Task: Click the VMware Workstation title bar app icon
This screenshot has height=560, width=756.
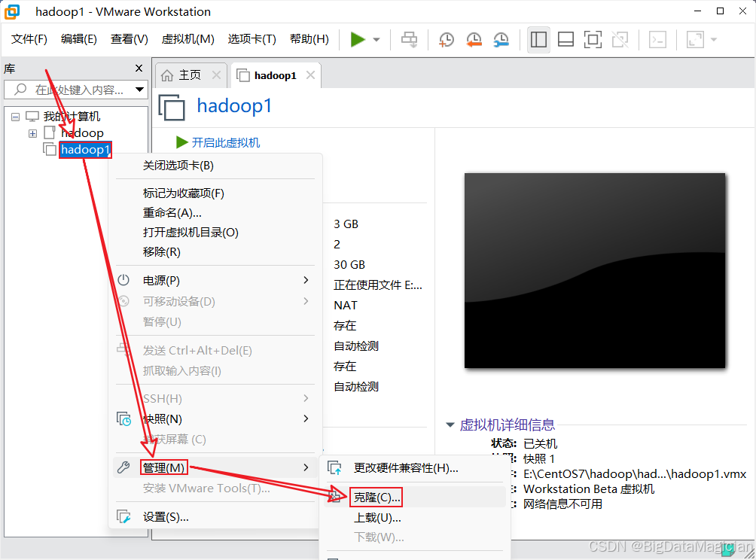Action: (x=11, y=11)
